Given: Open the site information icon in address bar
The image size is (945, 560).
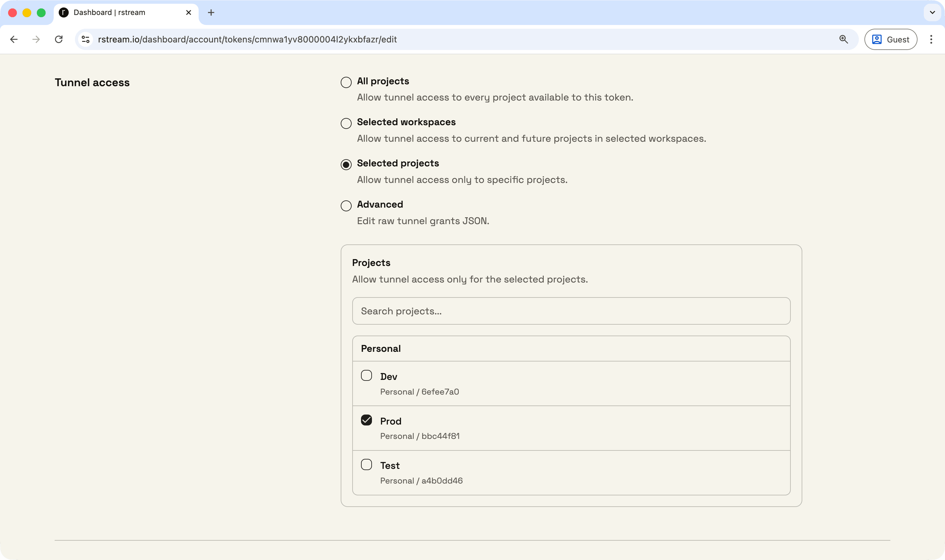Looking at the screenshot, I should [x=86, y=39].
